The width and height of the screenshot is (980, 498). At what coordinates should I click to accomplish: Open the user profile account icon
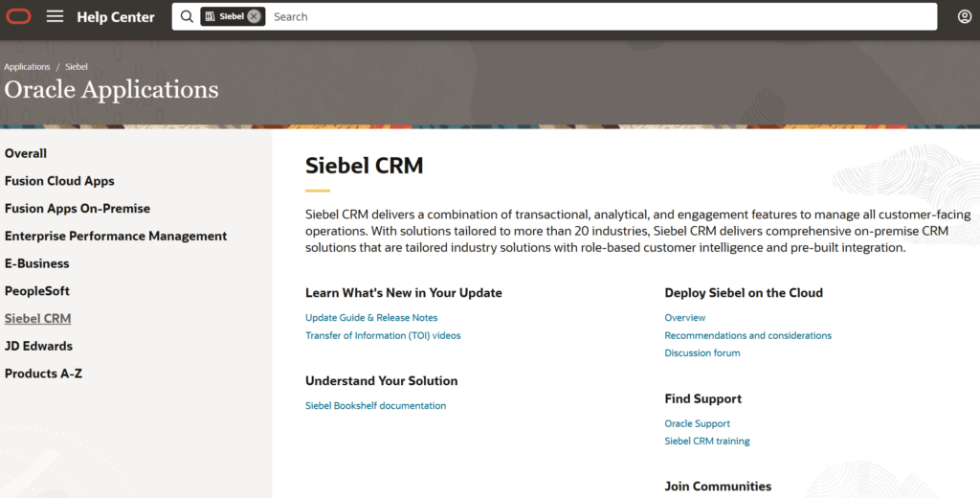pyautogui.click(x=964, y=16)
